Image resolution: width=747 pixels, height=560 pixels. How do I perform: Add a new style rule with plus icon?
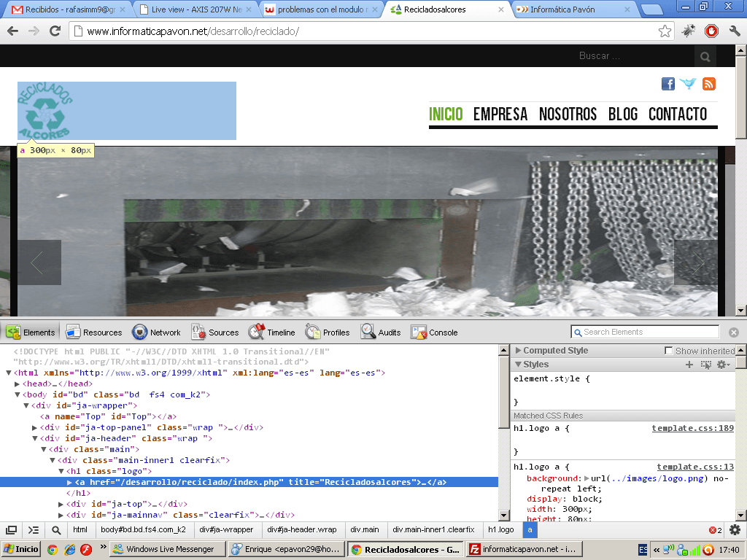coord(689,365)
